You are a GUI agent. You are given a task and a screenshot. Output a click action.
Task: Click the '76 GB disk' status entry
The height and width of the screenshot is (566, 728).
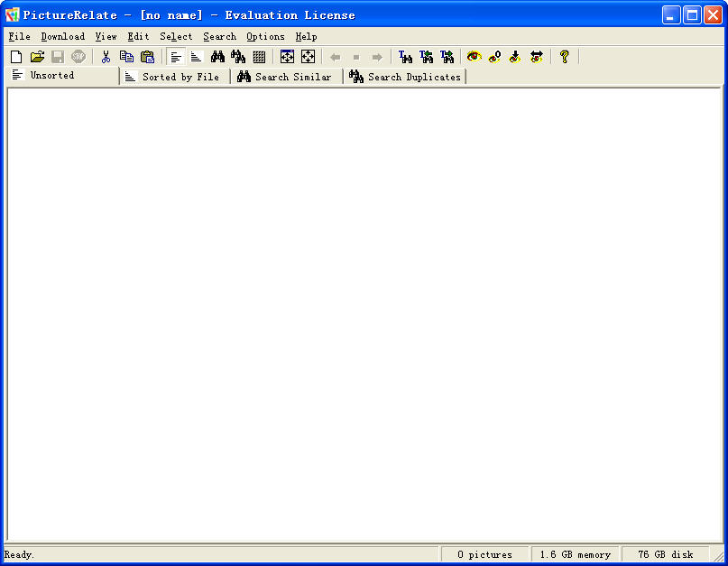pos(666,554)
